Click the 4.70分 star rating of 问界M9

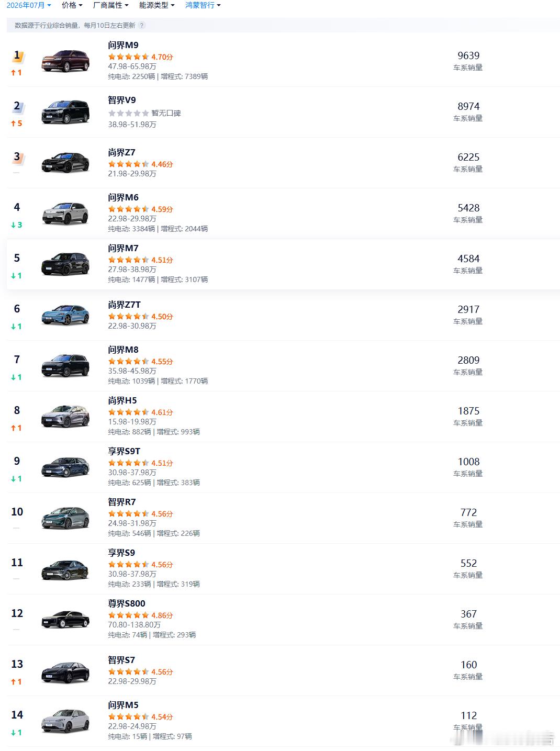click(140, 57)
